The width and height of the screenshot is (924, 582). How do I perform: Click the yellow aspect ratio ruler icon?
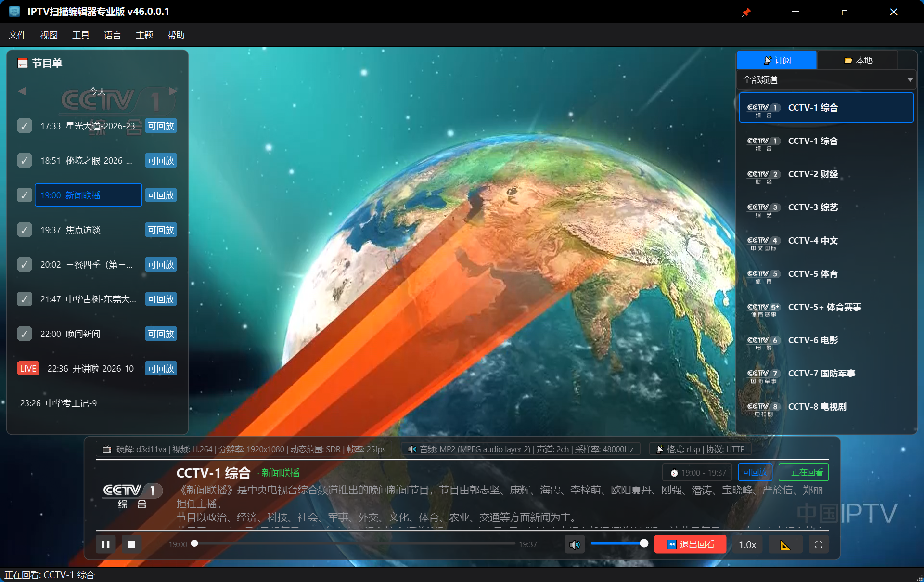pos(785,544)
